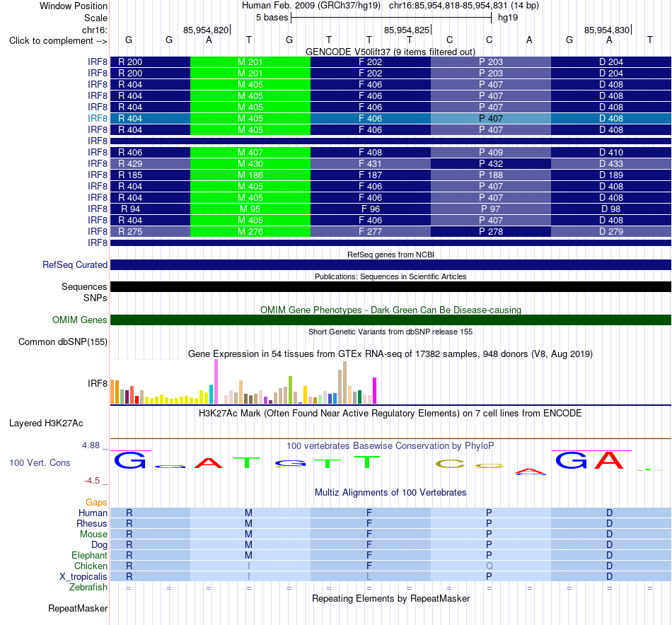Click the Chicken species label
The width and height of the screenshot is (672, 625).
click(x=91, y=566)
